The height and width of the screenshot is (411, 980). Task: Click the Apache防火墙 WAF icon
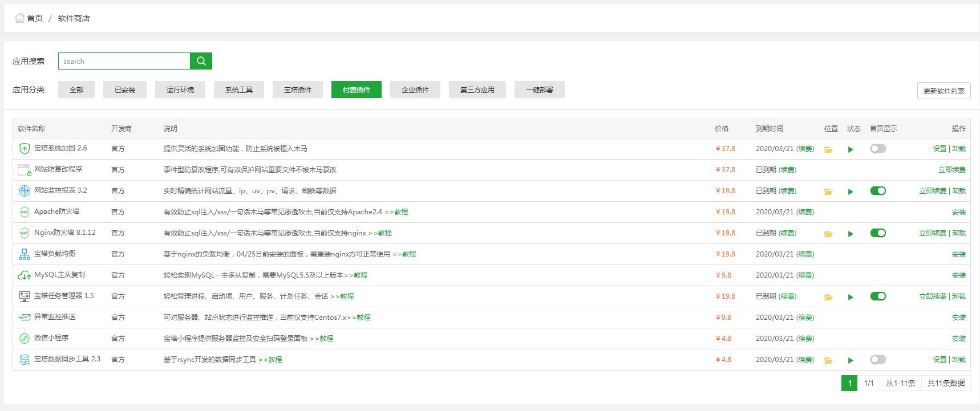(25, 212)
